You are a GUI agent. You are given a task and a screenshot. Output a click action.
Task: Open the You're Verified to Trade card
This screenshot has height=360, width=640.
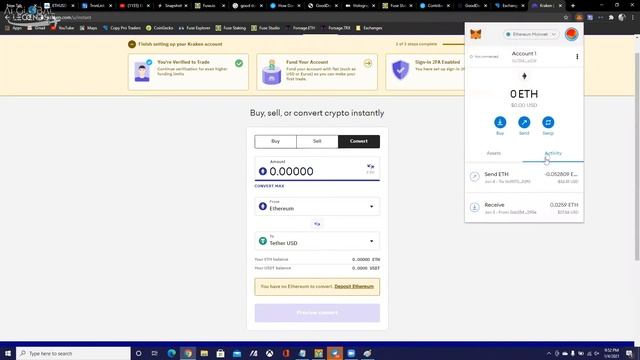pos(188,72)
